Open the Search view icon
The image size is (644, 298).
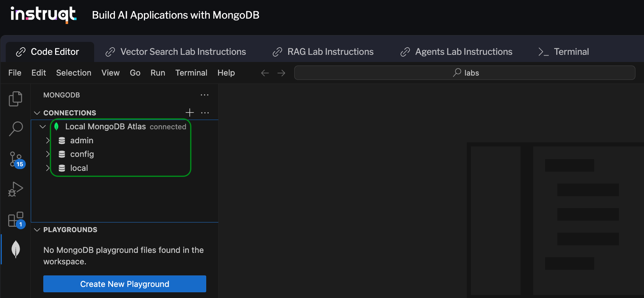point(15,129)
